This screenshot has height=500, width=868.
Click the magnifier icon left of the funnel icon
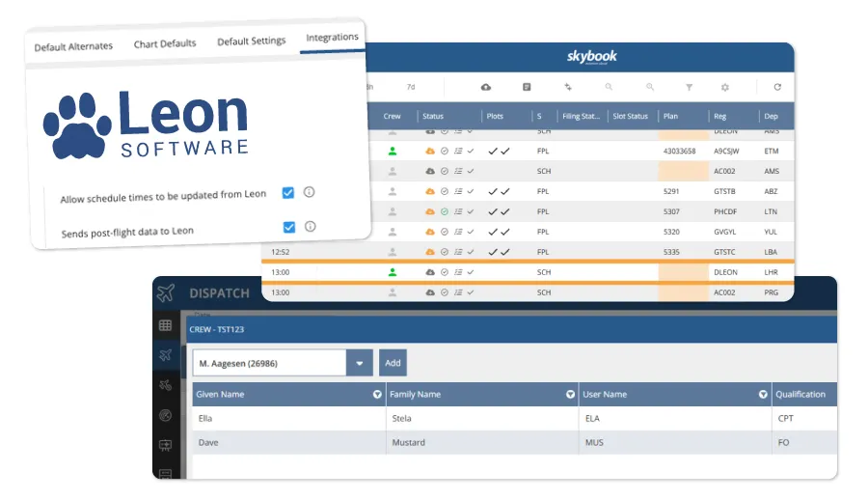tap(650, 87)
